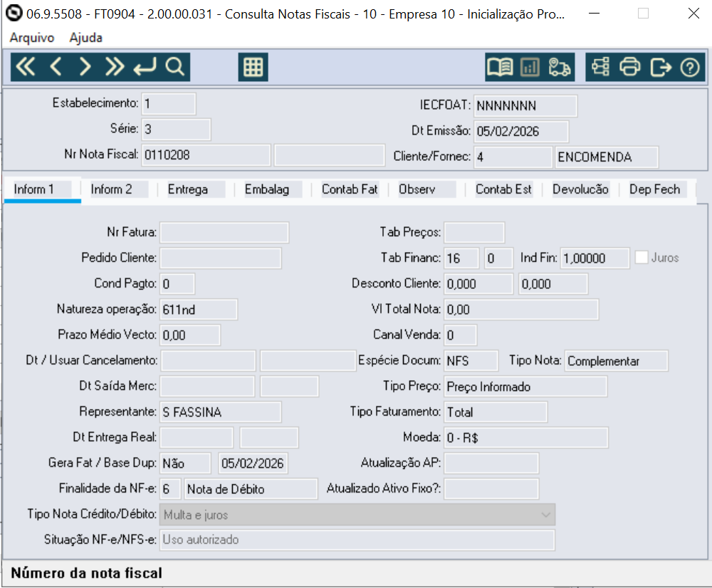Click the go-to (return arrow) icon
This screenshot has width=712, height=588.
(x=145, y=67)
